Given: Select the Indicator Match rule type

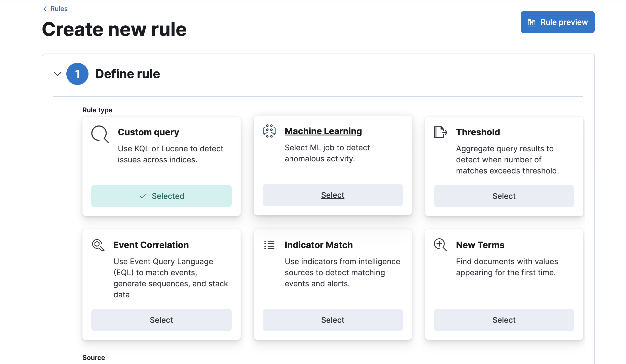Looking at the screenshot, I should pos(332,320).
